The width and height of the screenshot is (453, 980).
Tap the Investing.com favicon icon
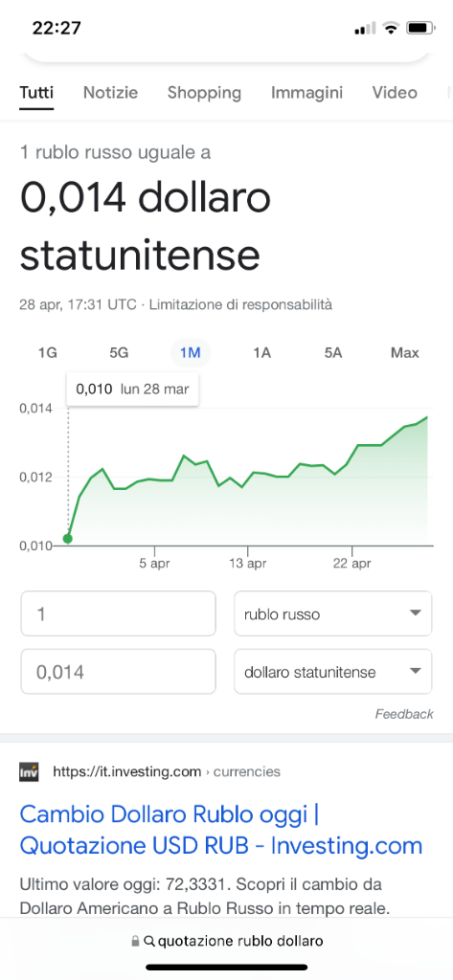(x=29, y=772)
